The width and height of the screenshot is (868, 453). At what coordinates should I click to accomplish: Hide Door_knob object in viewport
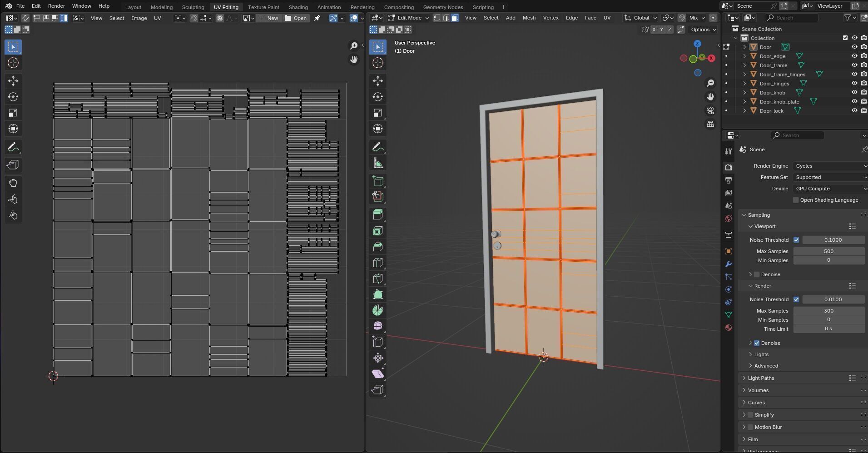click(x=854, y=93)
